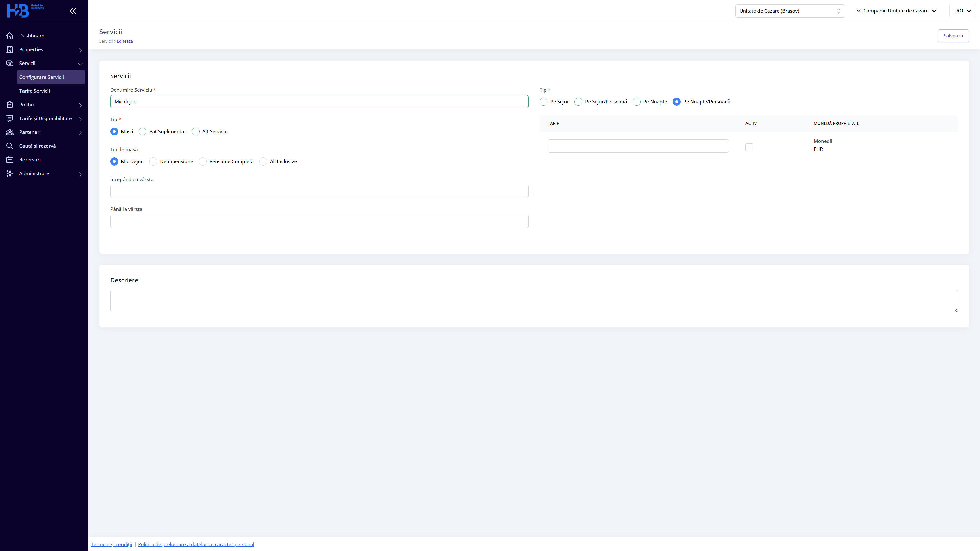The height and width of the screenshot is (551, 980).
Task: Focus the Până la vârsta field
Action: [x=319, y=221]
